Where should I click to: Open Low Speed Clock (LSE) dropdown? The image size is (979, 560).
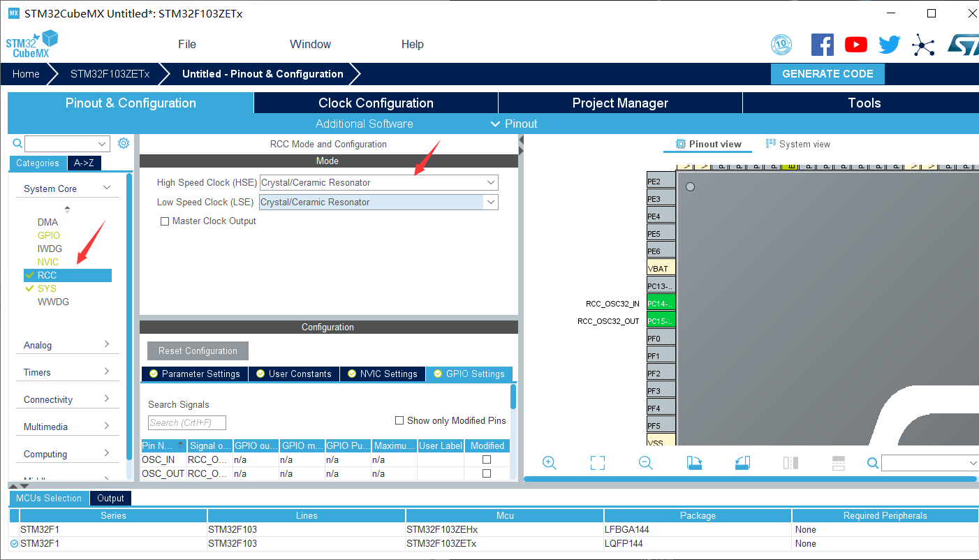coord(378,202)
